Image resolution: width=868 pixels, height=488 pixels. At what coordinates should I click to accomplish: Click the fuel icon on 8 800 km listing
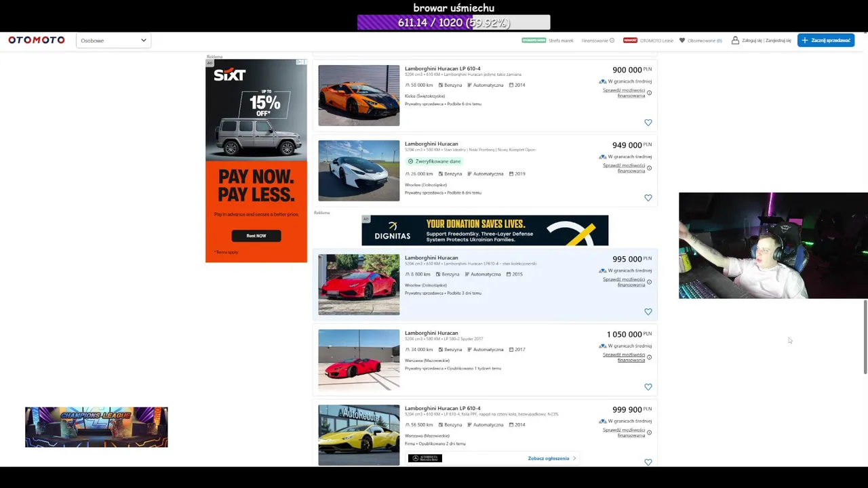[x=438, y=274]
